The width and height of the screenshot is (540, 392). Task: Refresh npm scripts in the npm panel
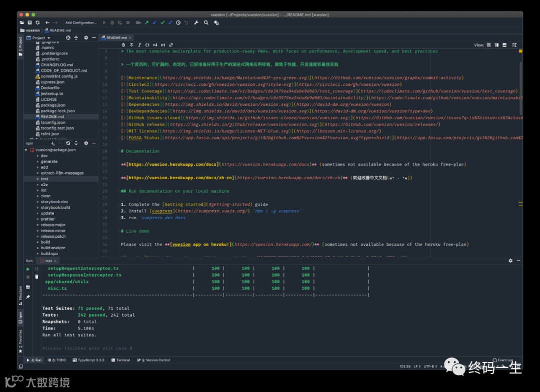pos(68,143)
